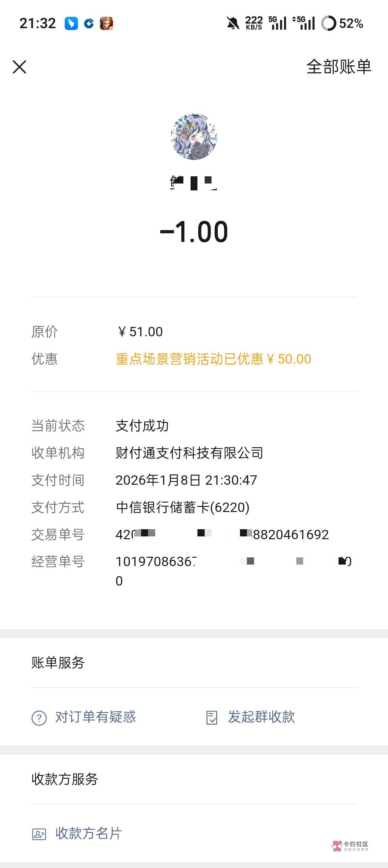The height and width of the screenshot is (868, 388).
Task: Open 全部账单 in the header
Action: coord(339,67)
